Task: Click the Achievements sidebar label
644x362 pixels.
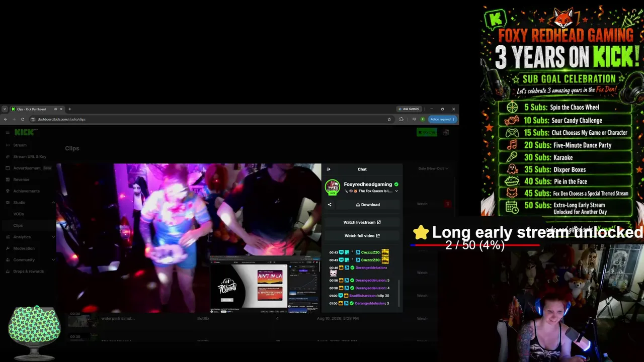Action: [x=26, y=191]
